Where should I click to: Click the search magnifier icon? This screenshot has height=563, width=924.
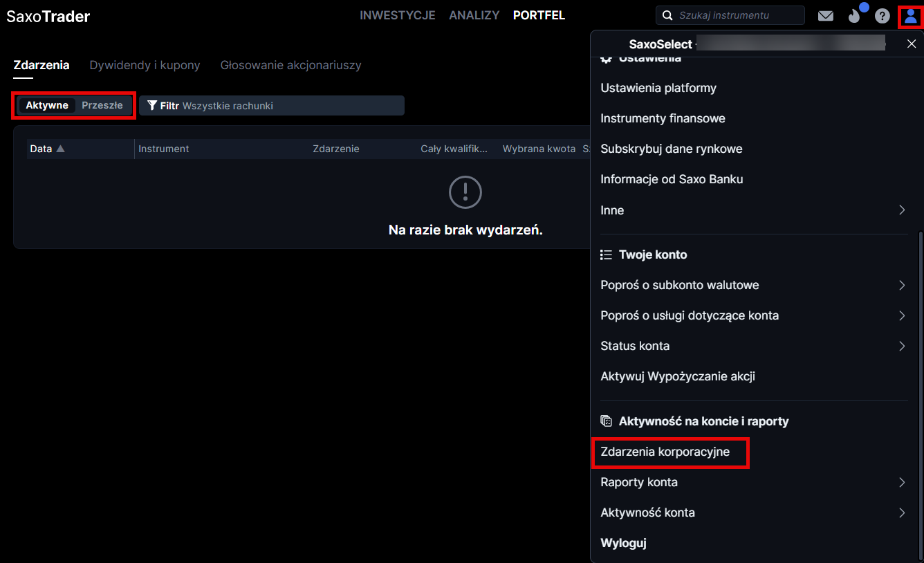coord(667,15)
